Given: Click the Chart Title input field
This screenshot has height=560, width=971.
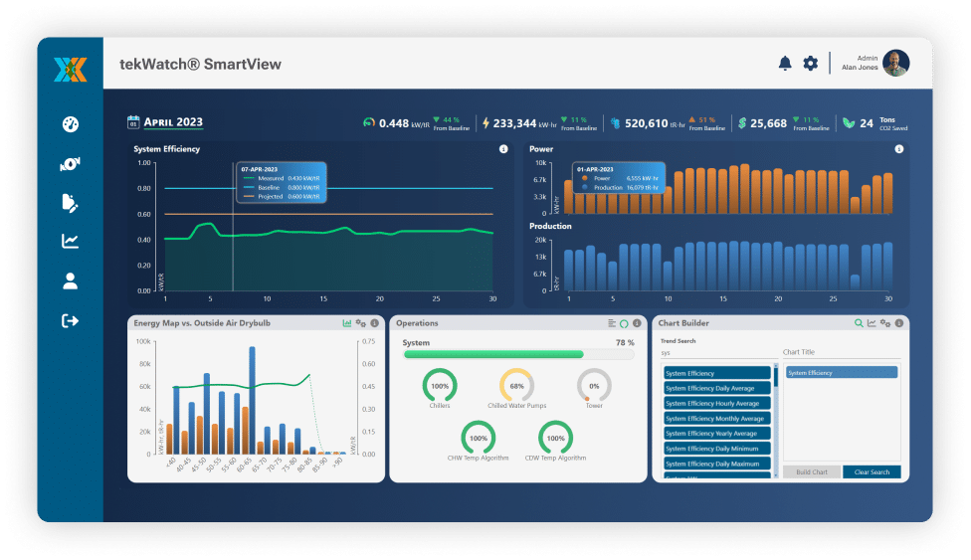Looking at the screenshot, I should pos(842,352).
